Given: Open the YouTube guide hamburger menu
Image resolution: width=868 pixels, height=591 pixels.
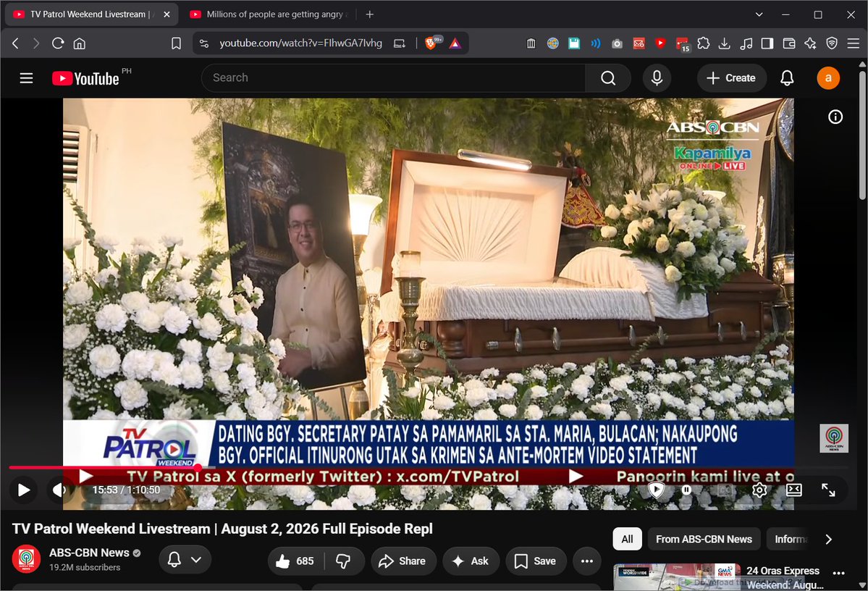Looking at the screenshot, I should (26, 78).
